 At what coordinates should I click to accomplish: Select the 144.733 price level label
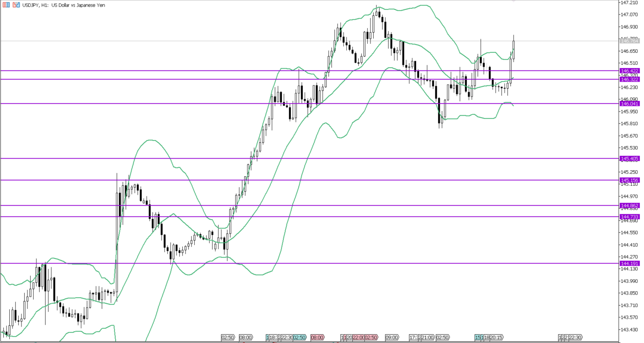point(629,217)
